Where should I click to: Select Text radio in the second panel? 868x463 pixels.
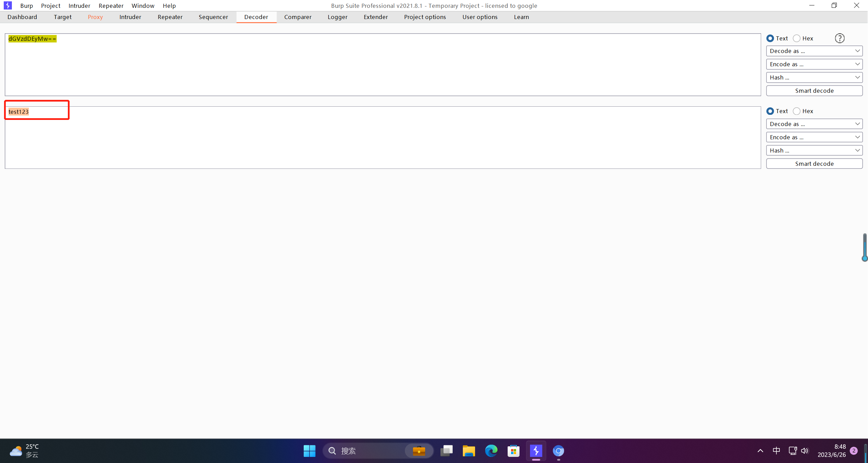pyautogui.click(x=770, y=111)
